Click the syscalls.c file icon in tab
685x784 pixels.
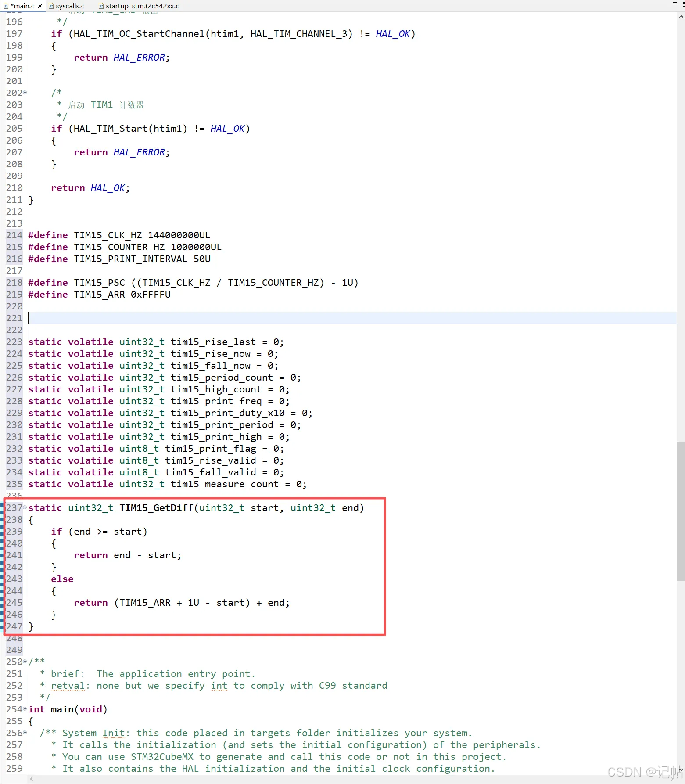(51, 6)
